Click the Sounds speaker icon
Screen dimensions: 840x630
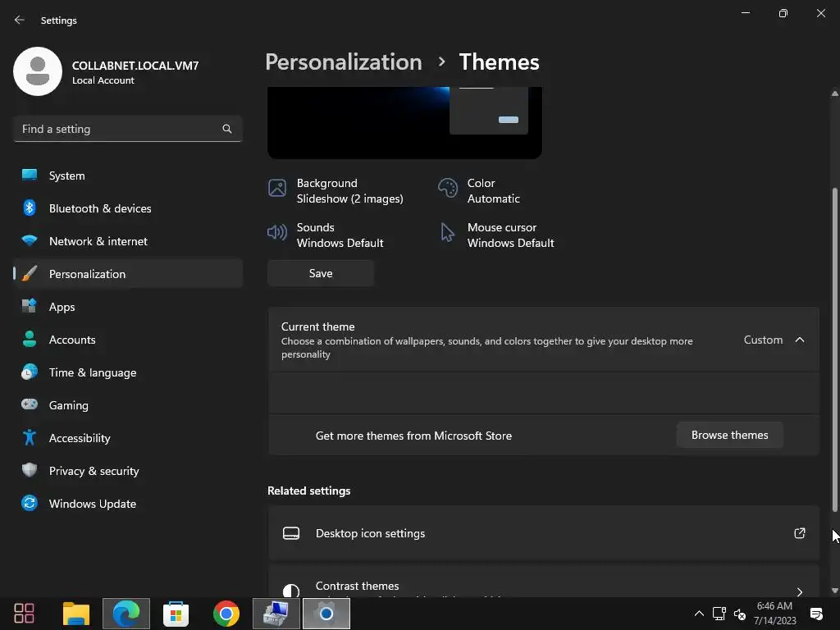(277, 232)
